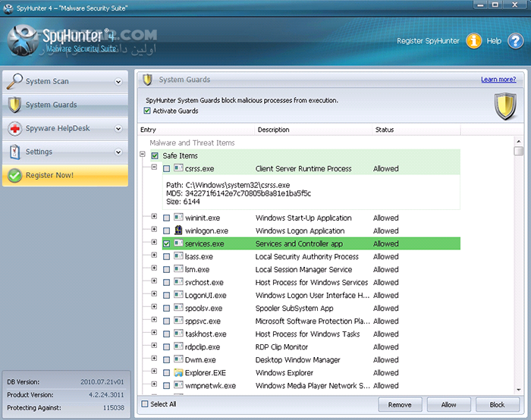
Task: Click the System Guards shield sidebar icon
Action: [x=14, y=105]
